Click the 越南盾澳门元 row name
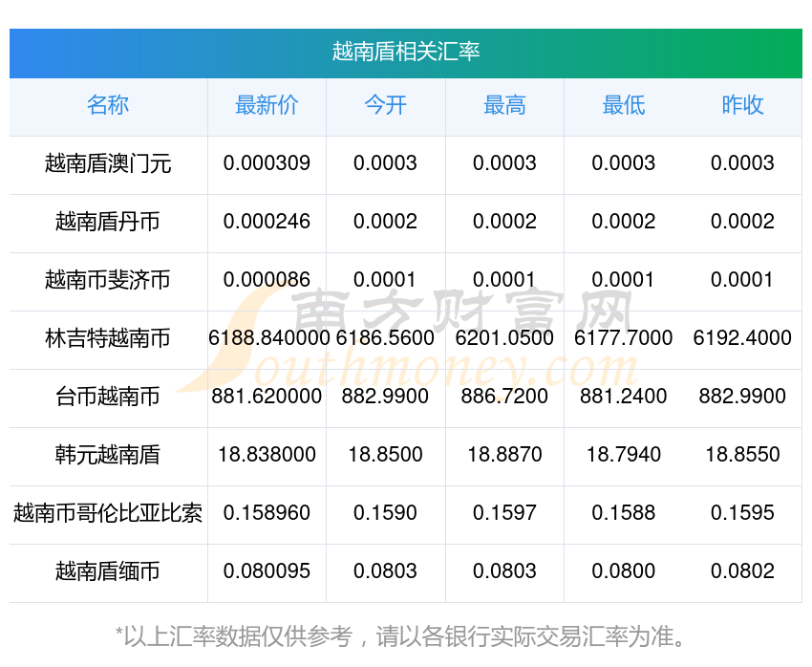Viewport: 812px width, 667px height. [x=108, y=163]
